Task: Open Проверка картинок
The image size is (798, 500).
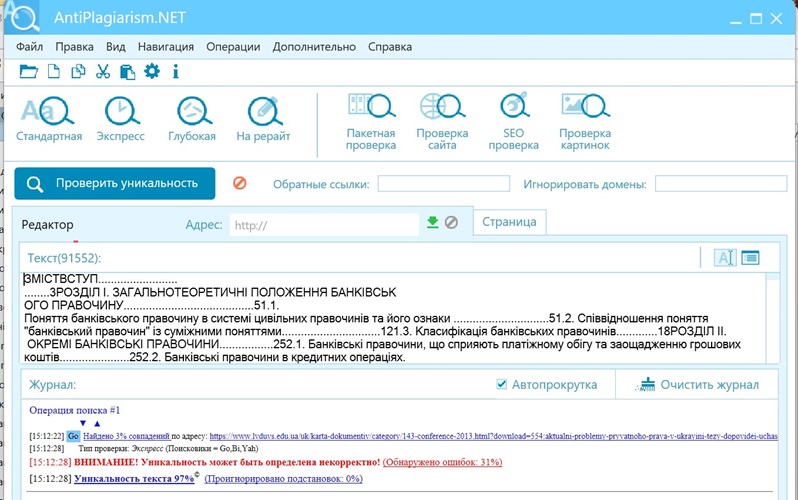Action: tap(585, 122)
